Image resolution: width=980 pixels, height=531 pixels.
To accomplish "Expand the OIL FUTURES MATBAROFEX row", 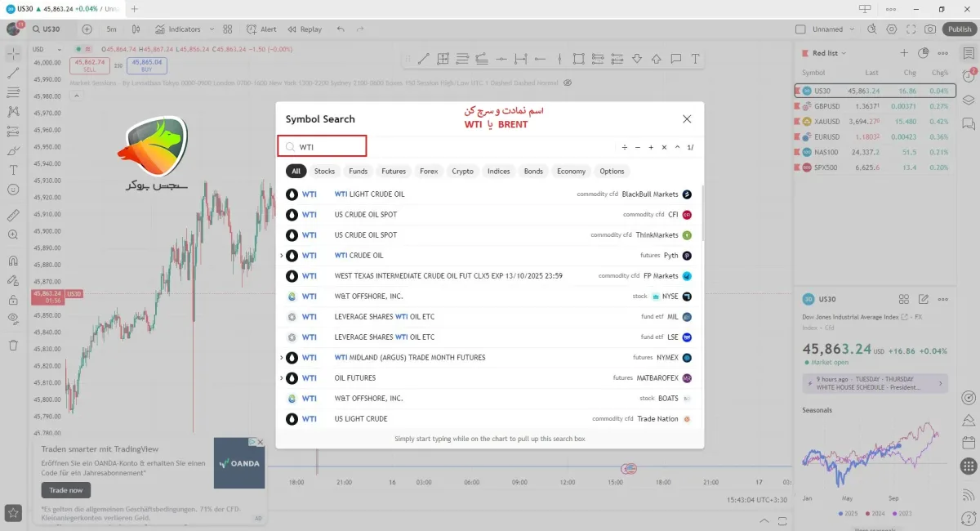I will coord(282,378).
